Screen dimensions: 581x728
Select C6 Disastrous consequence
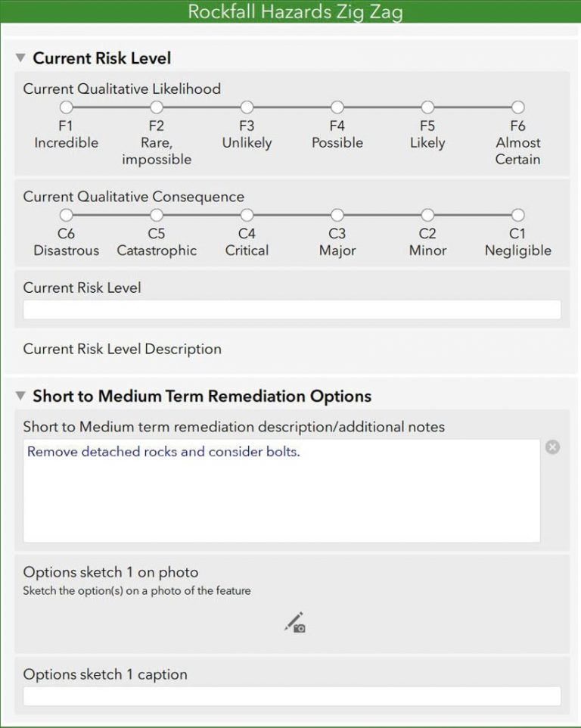pyautogui.click(x=67, y=216)
